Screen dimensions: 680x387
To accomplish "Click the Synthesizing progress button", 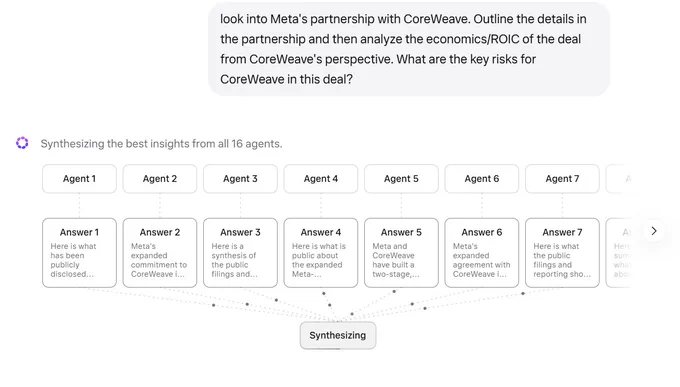I will pos(338,335).
